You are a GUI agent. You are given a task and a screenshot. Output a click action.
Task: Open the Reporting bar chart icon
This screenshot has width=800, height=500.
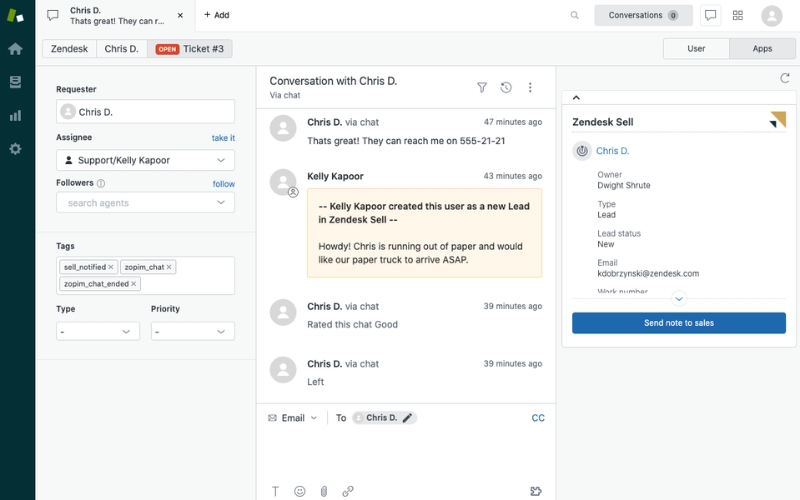tap(15, 115)
